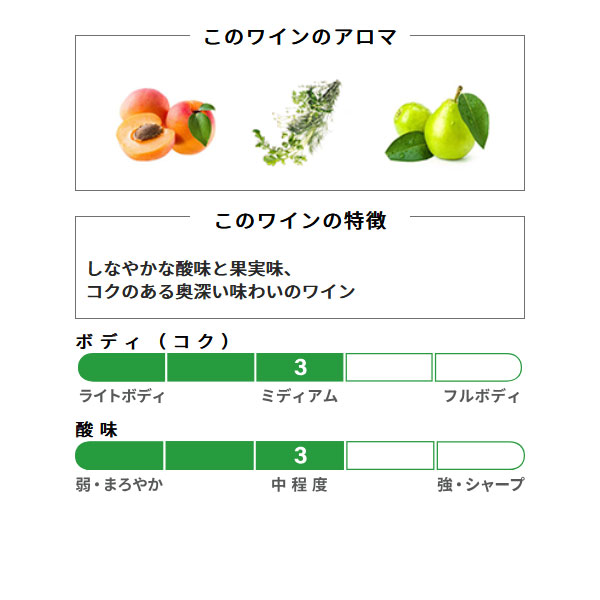600x600 pixels.
Task: Select the first filled acidity segment
Action: coord(119,455)
